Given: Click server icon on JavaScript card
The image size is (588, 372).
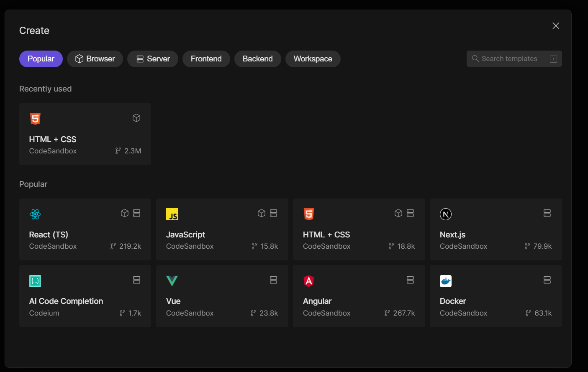Looking at the screenshot, I should (273, 213).
